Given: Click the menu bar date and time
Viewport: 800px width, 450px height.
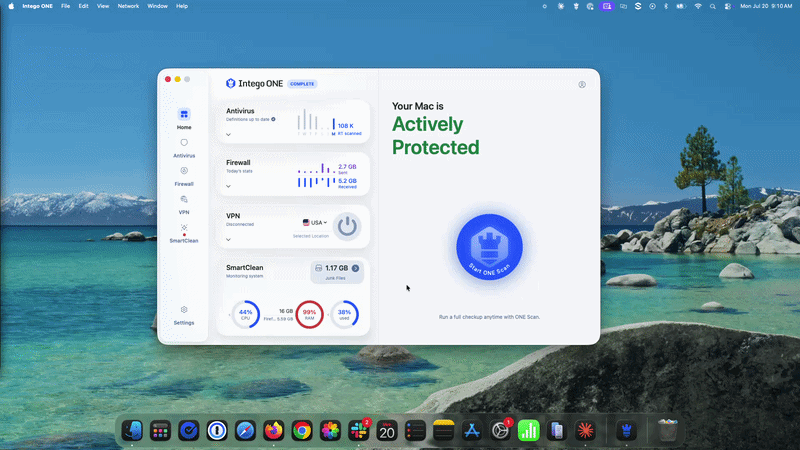Looking at the screenshot, I should (x=766, y=6).
